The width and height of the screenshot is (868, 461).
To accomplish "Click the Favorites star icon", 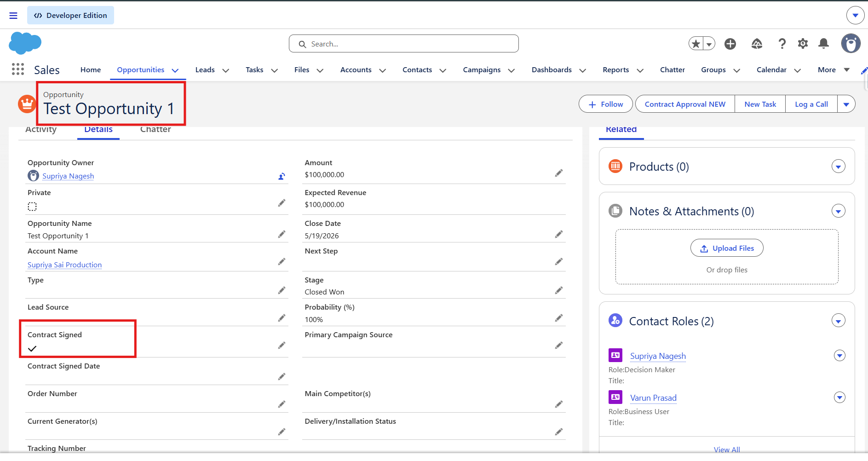I will (x=696, y=44).
